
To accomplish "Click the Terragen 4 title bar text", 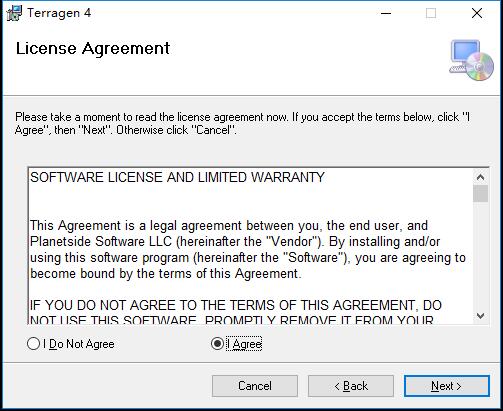I will pos(59,13).
